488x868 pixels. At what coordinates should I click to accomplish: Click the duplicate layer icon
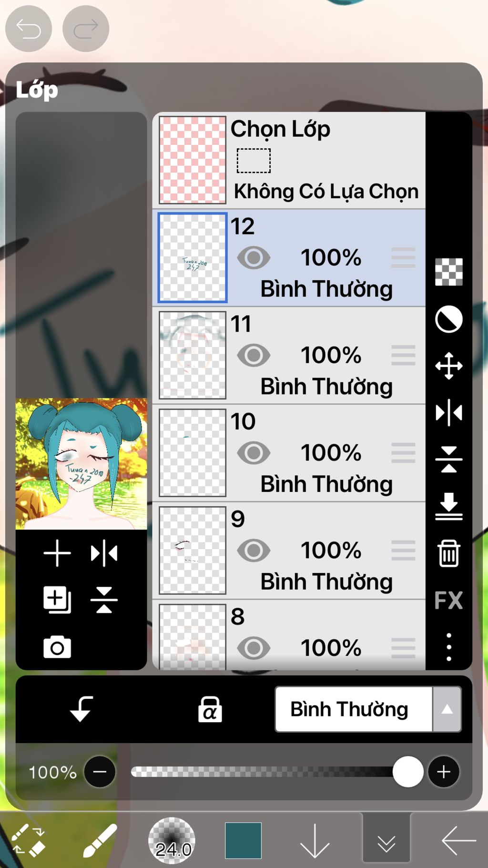[x=57, y=600]
